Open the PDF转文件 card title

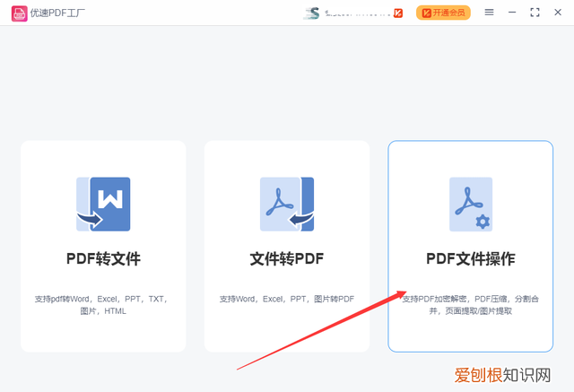pos(103,258)
